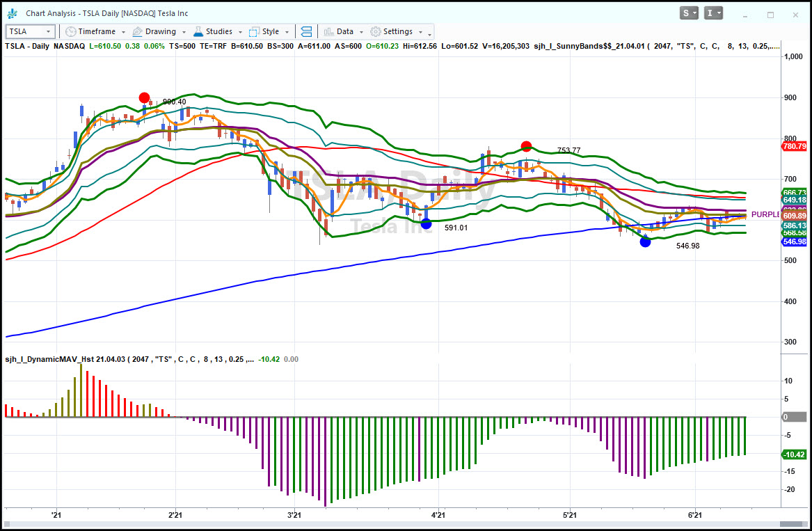Open the toolbar overflow options arrow
Image resolution: width=812 pixels, height=531 pixels.
430,34
